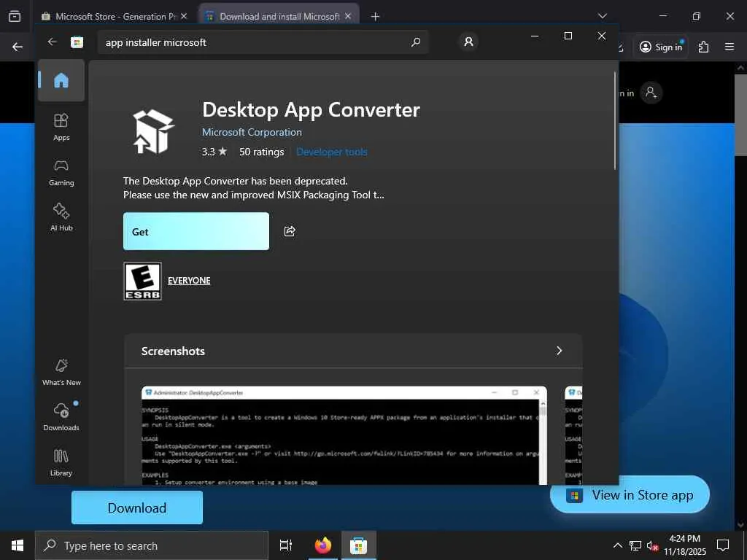The width and height of the screenshot is (747, 560).
Task: Click the network tray icon
Action: (635, 545)
